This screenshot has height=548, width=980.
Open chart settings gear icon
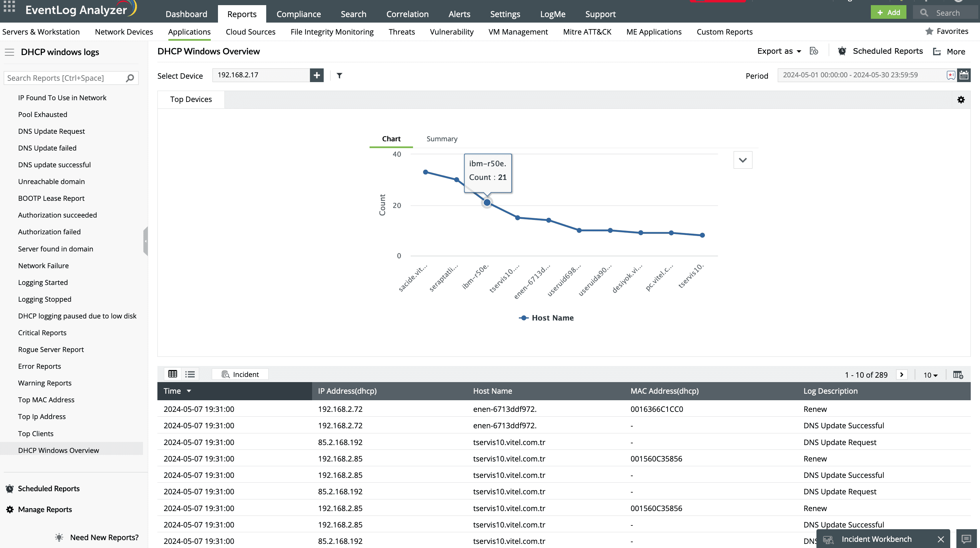pyautogui.click(x=960, y=100)
